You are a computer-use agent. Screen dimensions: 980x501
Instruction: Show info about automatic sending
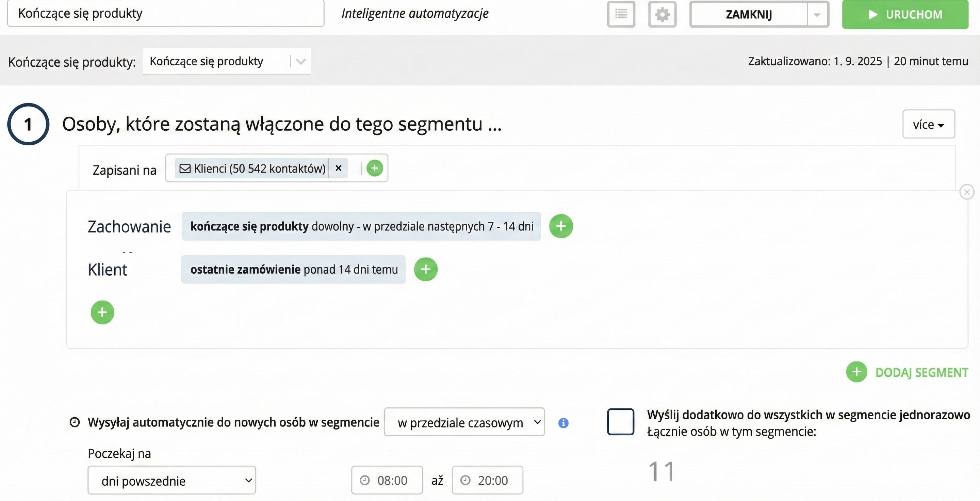click(563, 423)
